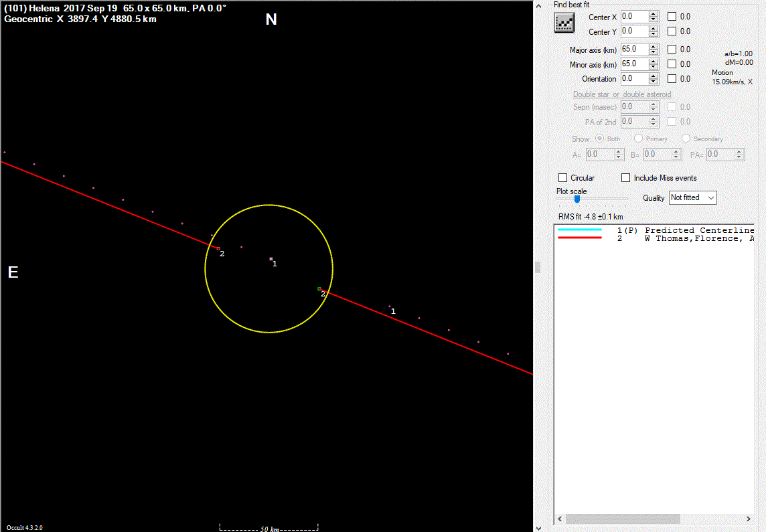
Task: Decrease Minor axis with the down spinner arrow
Action: tap(654, 67)
